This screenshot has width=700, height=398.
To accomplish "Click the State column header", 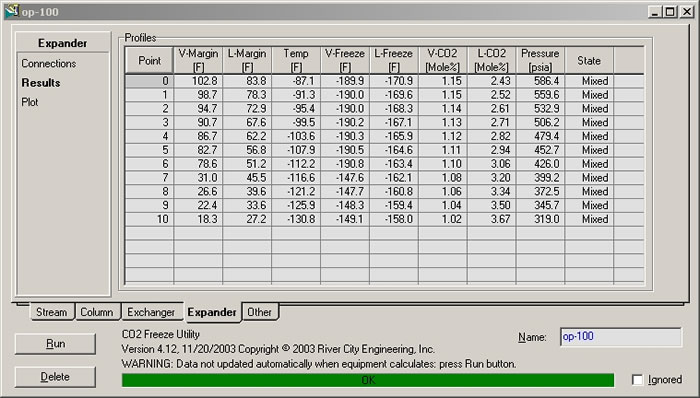I will click(x=589, y=60).
